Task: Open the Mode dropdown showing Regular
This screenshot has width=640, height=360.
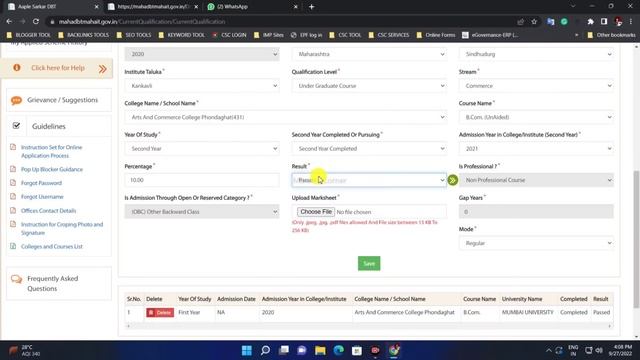Action: (x=536, y=243)
